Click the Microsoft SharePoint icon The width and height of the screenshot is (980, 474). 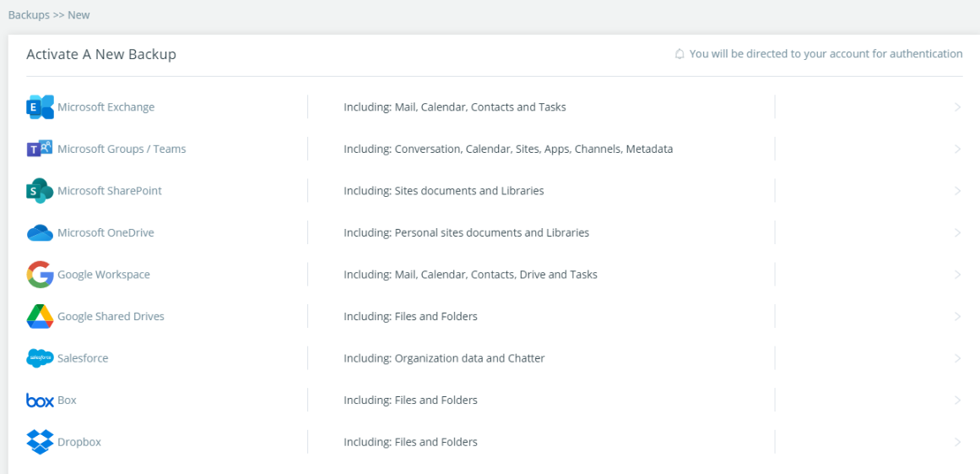(x=40, y=191)
